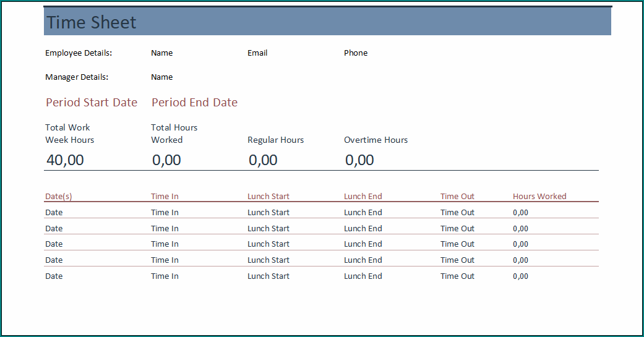The height and width of the screenshot is (337, 644).
Task: Select the Time In cell in fifth row
Action: (x=165, y=276)
